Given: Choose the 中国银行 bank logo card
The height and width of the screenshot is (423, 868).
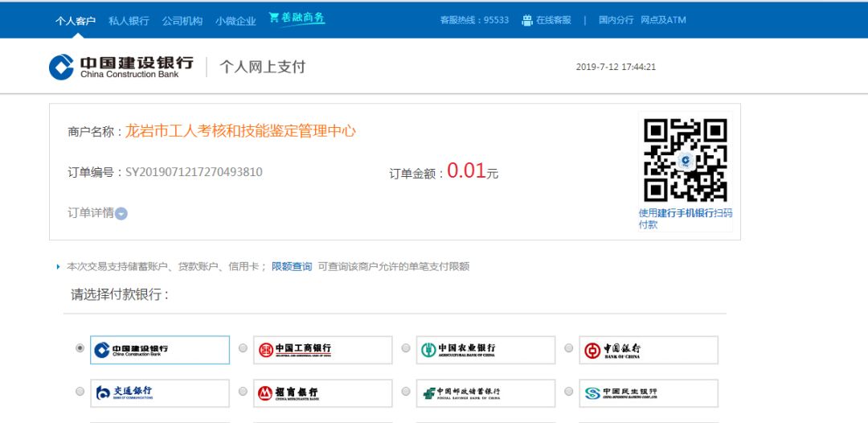Looking at the screenshot, I should [x=649, y=350].
